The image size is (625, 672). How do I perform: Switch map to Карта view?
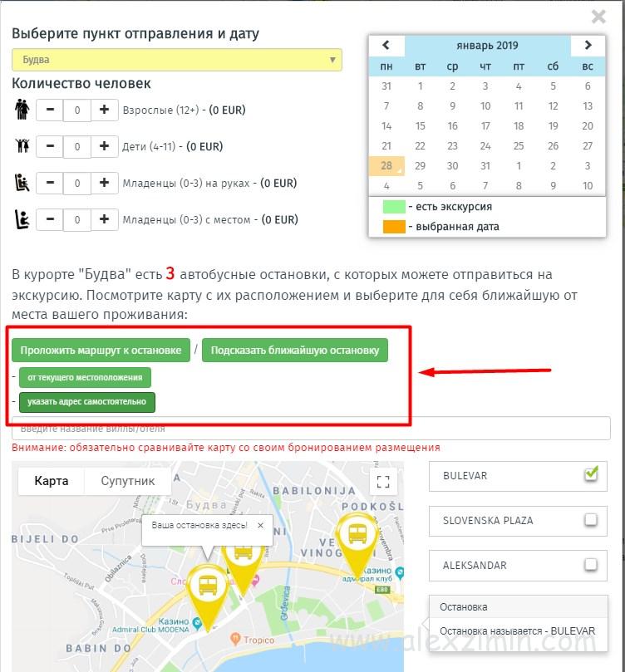pos(52,481)
